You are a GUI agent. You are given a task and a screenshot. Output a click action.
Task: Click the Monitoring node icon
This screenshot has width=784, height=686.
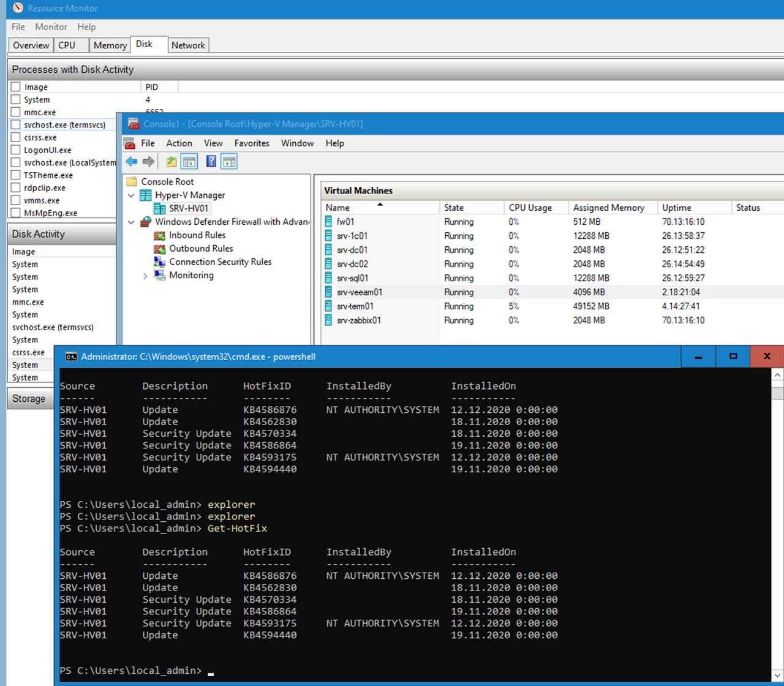coord(159,275)
